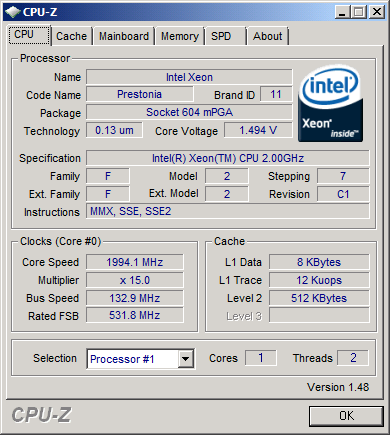The height and width of the screenshot is (435, 390).
Task: Open the Mainboard tab
Action: coord(124,36)
